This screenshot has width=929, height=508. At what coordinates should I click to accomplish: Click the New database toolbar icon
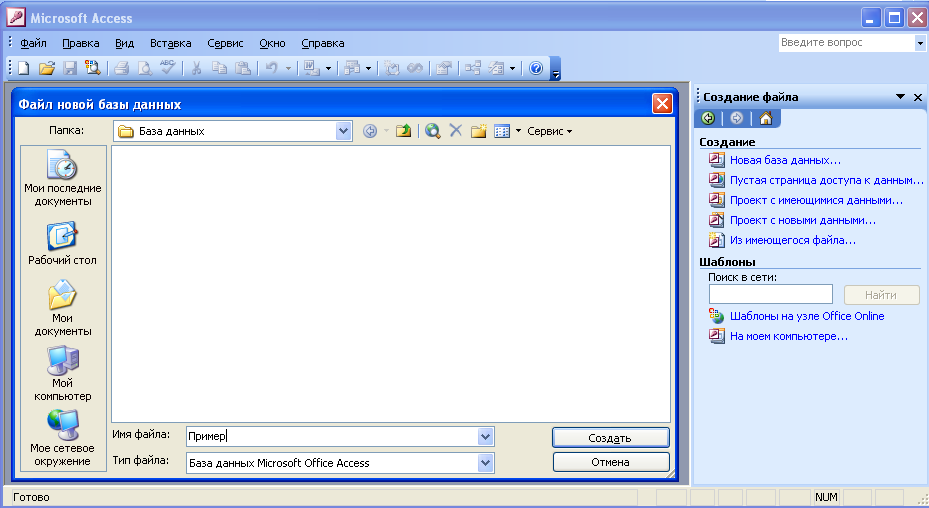24,69
